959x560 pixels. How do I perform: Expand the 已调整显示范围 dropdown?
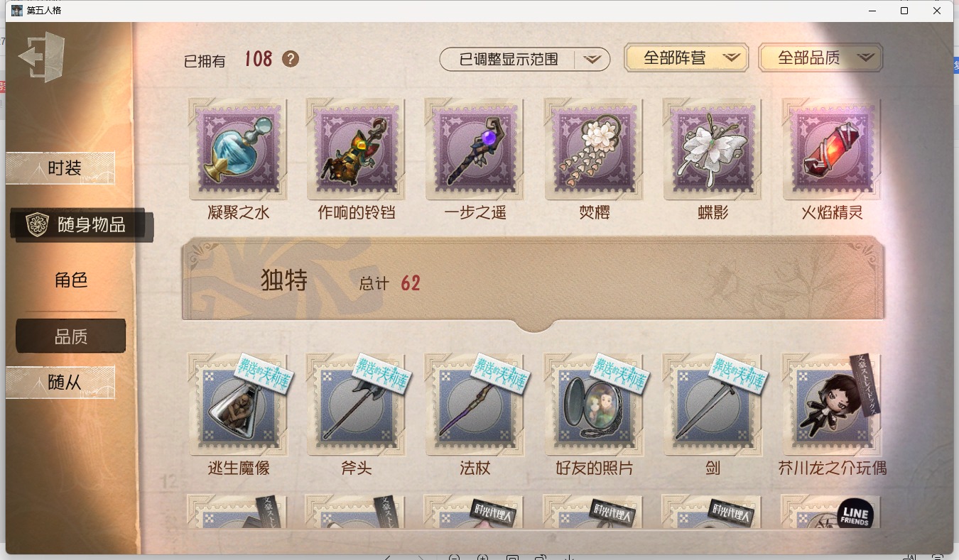tap(525, 60)
